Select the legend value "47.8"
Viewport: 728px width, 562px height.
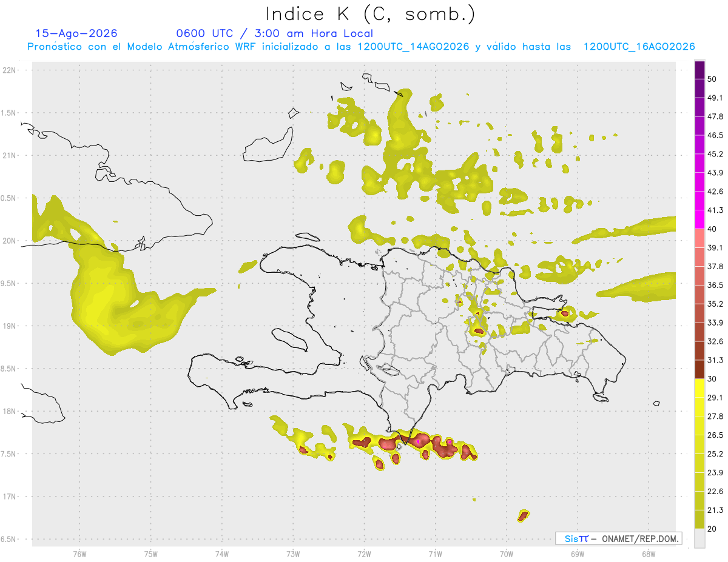point(715,116)
